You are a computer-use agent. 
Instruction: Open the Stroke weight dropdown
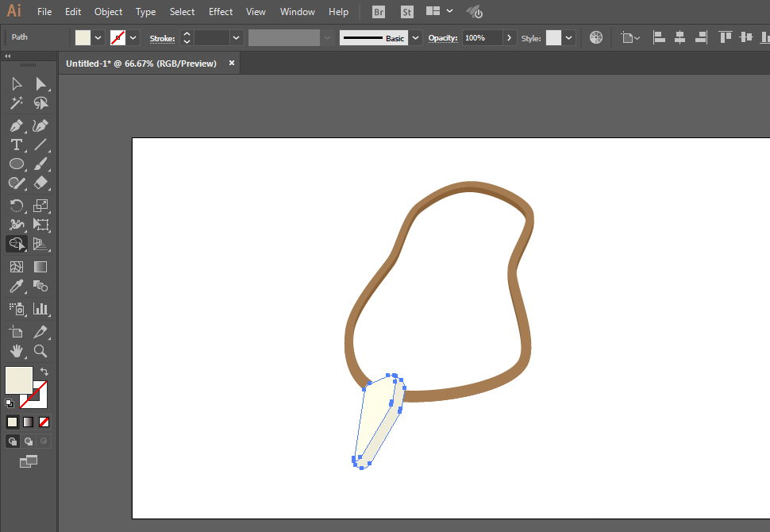[237, 38]
